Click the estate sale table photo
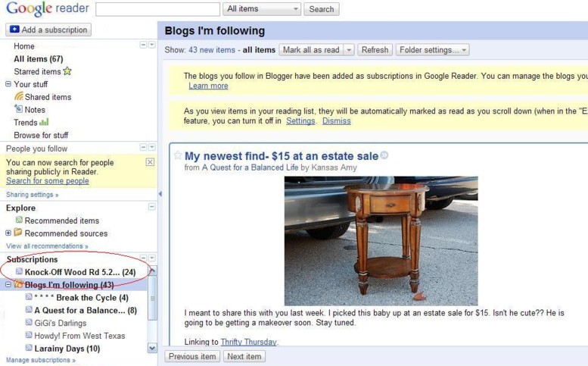 pos(381,241)
